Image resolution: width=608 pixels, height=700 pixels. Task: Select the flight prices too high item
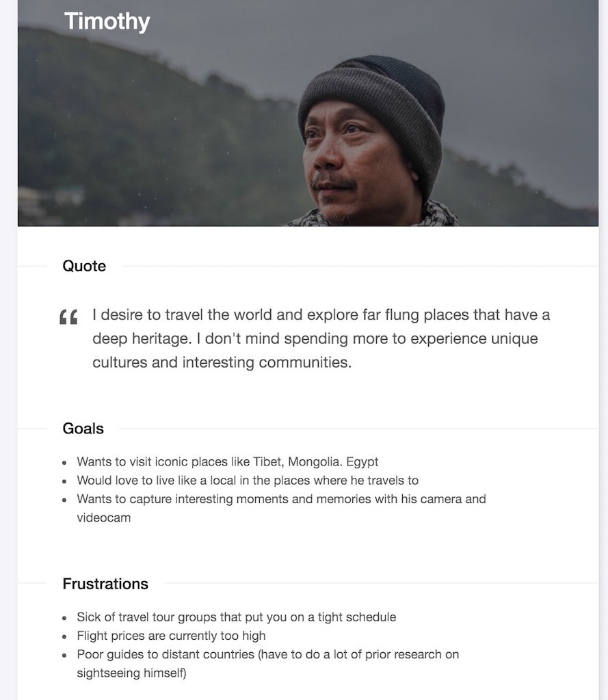click(x=171, y=636)
